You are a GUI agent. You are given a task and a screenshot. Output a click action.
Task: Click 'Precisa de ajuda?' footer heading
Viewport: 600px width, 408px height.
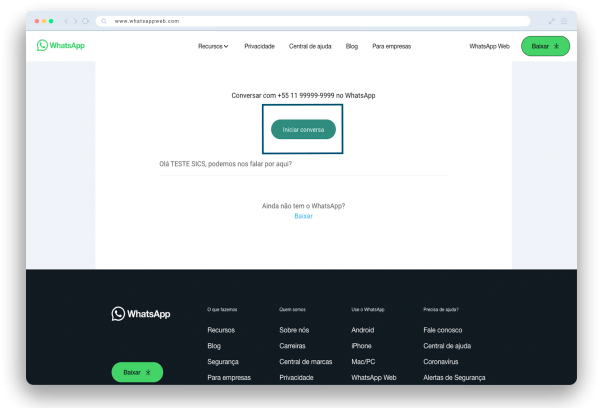click(440, 309)
